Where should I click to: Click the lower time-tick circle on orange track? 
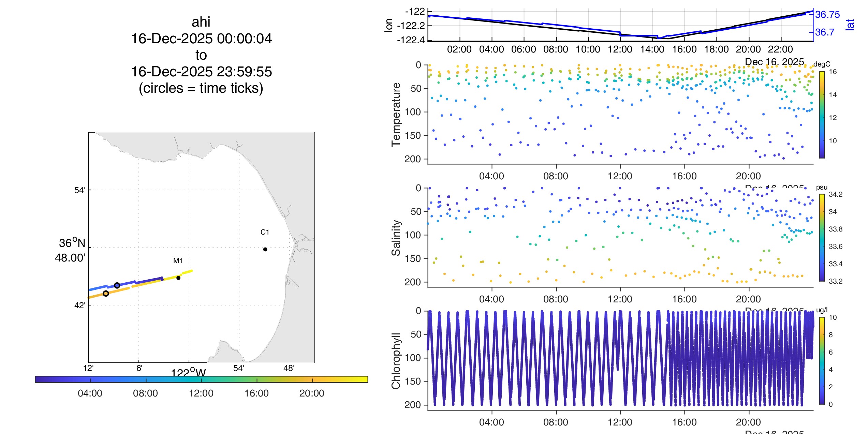pos(106,293)
